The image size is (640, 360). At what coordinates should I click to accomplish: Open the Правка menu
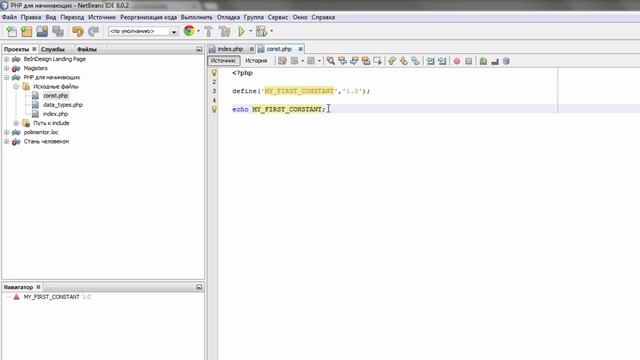tap(31, 17)
